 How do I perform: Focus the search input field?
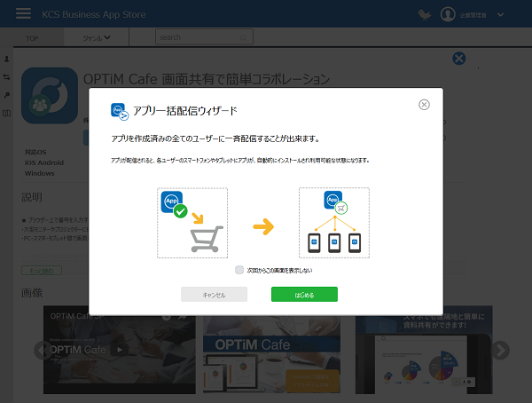(x=204, y=36)
